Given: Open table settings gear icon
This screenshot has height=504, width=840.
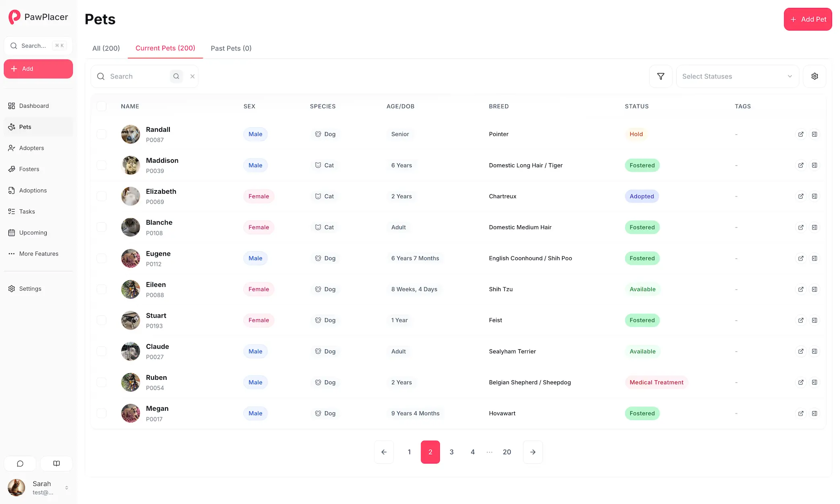Looking at the screenshot, I should coord(814,76).
